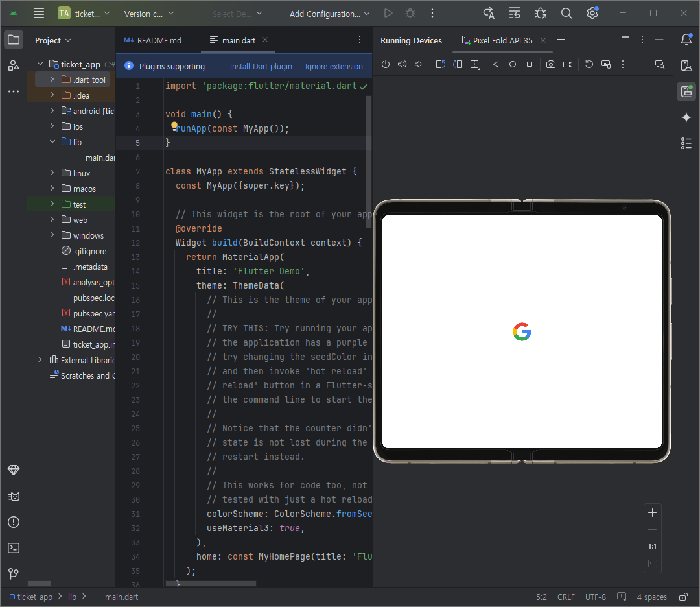
Task: Click 4 spaces indent indicator
Action: (x=652, y=597)
